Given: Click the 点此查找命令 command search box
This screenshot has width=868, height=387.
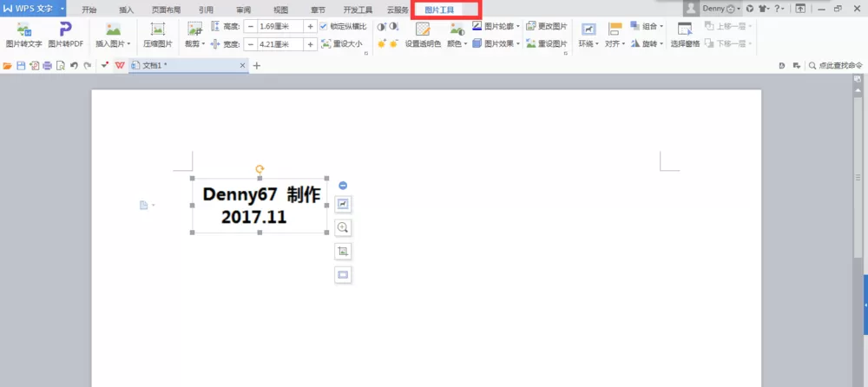Looking at the screenshot, I should click(836, 65).
